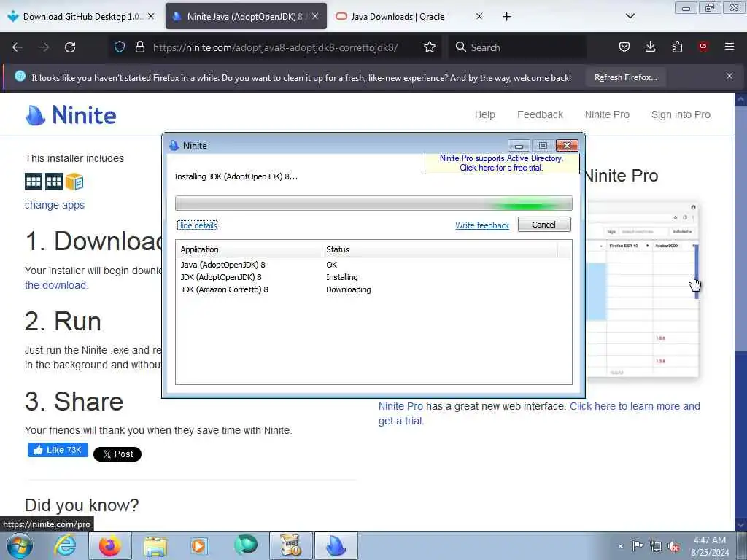This screenshot has width=747, height=560.
Task: Dismiss the Firefox refresh notification bar
Action: [729, 76]
